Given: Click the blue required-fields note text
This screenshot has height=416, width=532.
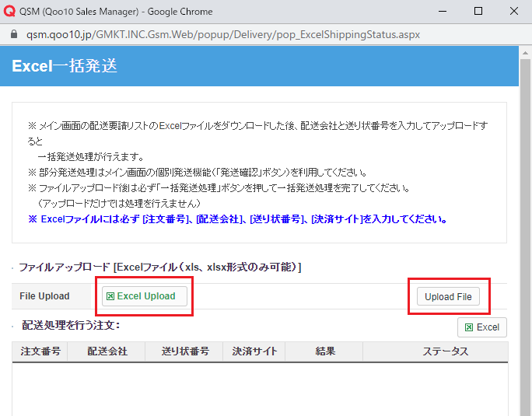Looking at the screenshot, I should (x=237, y=219).
